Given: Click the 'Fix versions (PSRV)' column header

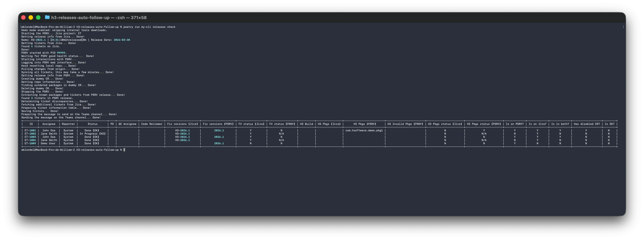Looking at the screenshot, I should pyautogui.click(x=218, y=124).
